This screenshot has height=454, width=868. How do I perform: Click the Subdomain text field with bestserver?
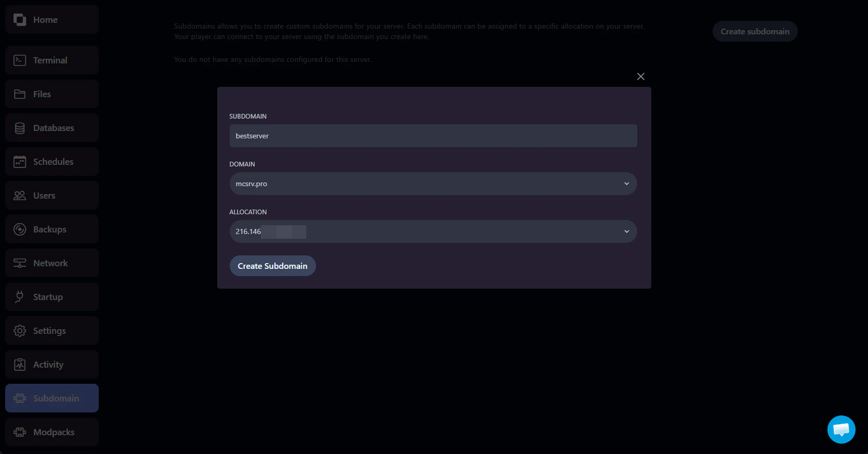(432, 136)
